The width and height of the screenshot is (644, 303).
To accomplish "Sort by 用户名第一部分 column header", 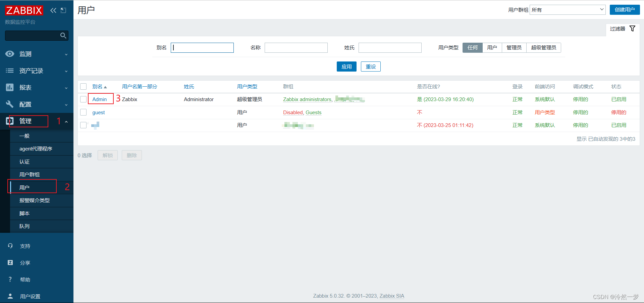I will (140, 87).
